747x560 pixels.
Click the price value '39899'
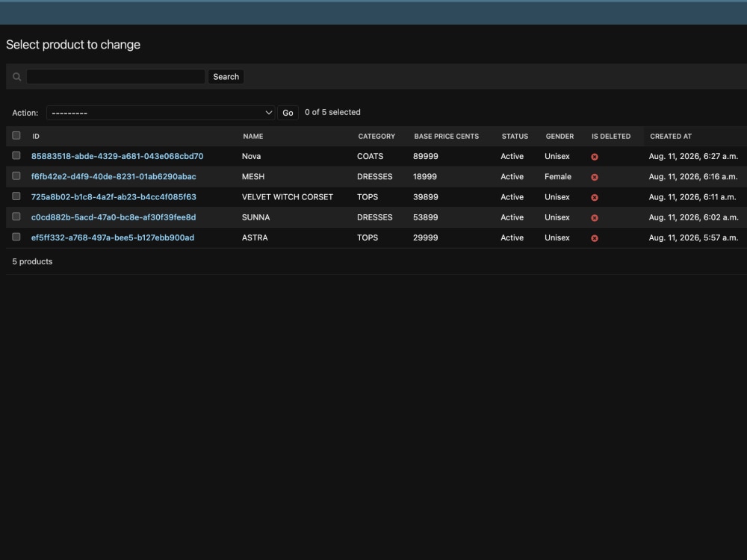point(426,197)
